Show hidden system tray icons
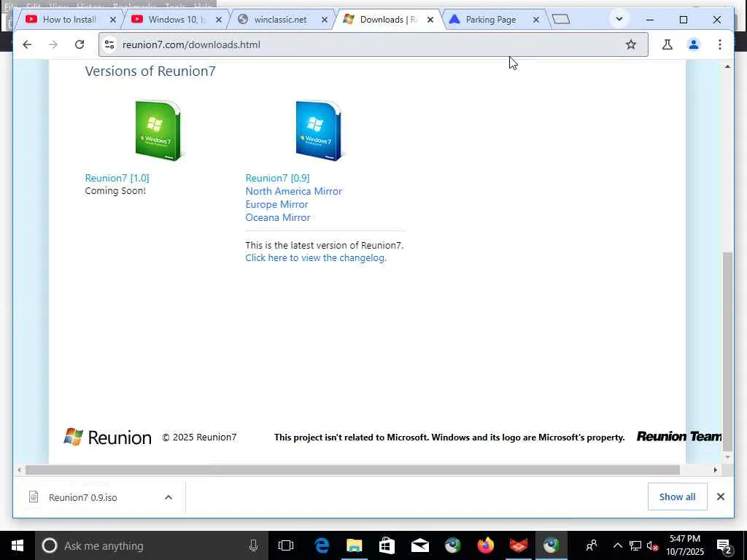Image resolution: width=747 pixels, height=560 pixels. click(x=617, y=545)
